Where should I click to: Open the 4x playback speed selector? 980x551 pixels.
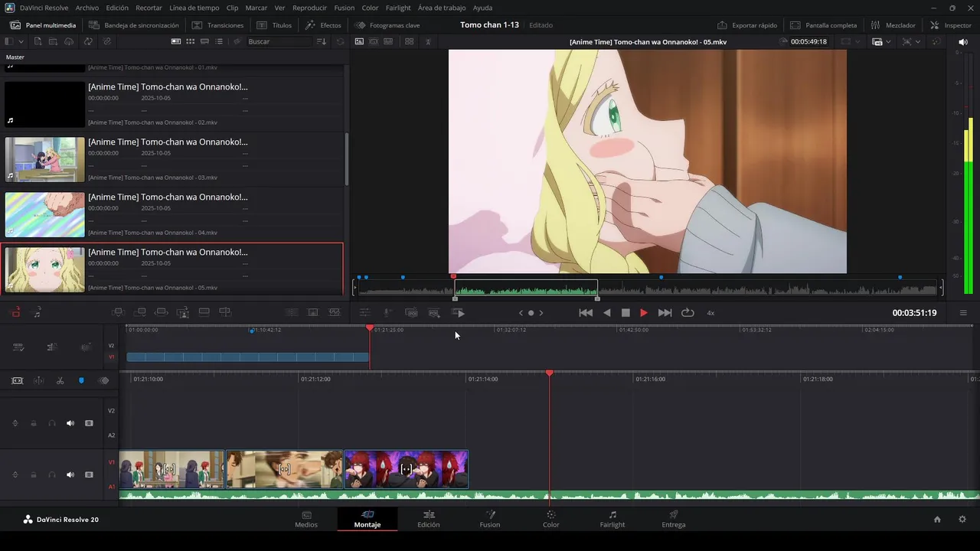710,313
